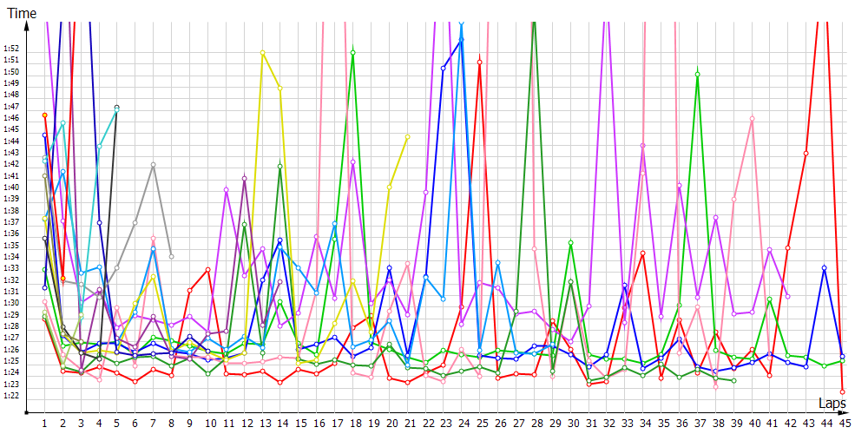Image resolution: width=868 pixels, height=434 pixels.
Task: Select the pink peak point at lap 40
Action: (752, 118)
